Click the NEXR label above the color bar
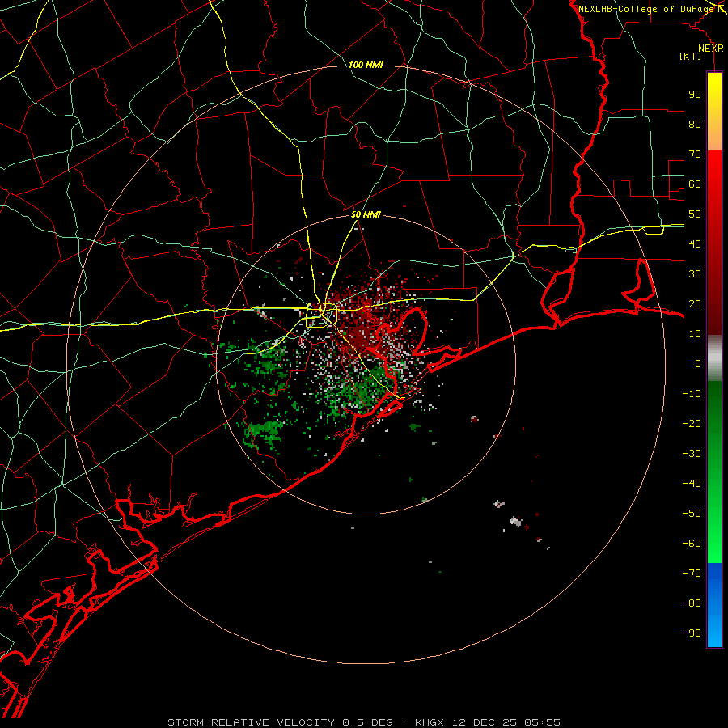This screenshot has height=728, width=728. 711,49
